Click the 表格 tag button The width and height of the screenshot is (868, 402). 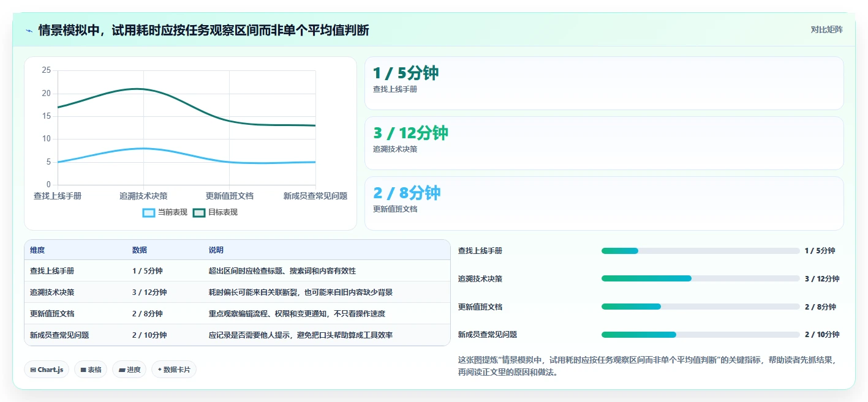click(x=91, y=370)
